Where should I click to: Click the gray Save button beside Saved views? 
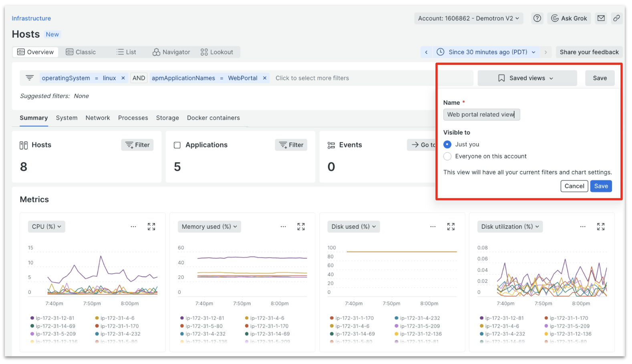tap(600, 78)
